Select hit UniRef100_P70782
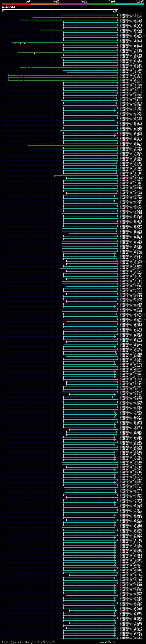Viewport: 146px width, 644px height. (x=131, y=630)
